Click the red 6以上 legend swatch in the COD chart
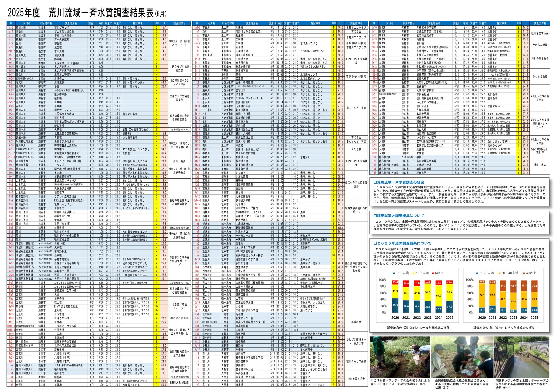555x392 pixels. [433, 273]
